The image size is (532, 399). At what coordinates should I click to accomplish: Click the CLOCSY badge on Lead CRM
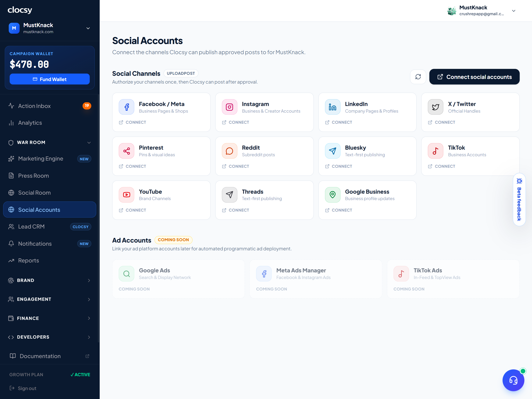click(81, 227)
